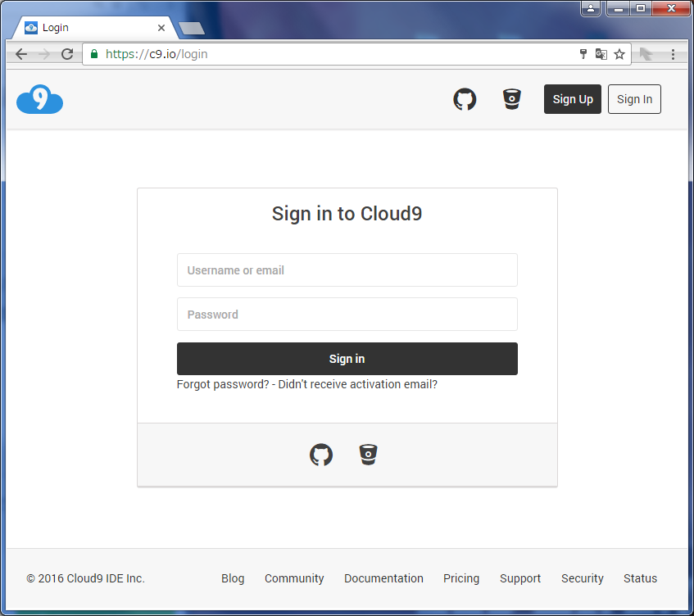
Task: Sign in with Bitbucket icon below form
Action: point(368,455)
